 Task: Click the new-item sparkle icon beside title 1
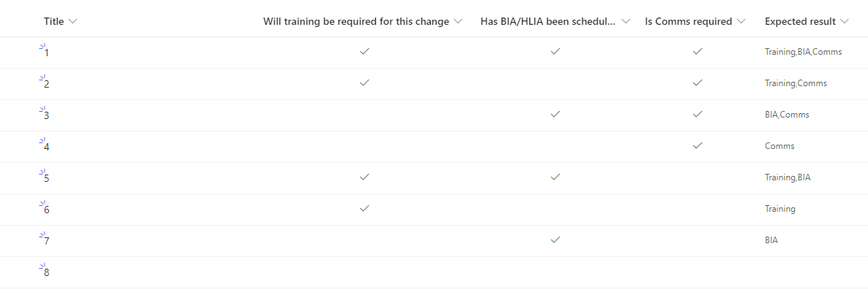tap(41, 47)
